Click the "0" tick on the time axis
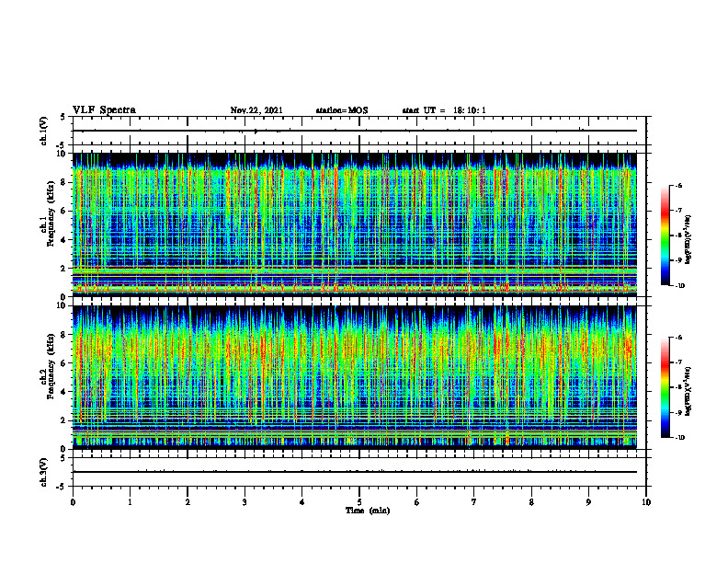 click(x=73, y=502)
